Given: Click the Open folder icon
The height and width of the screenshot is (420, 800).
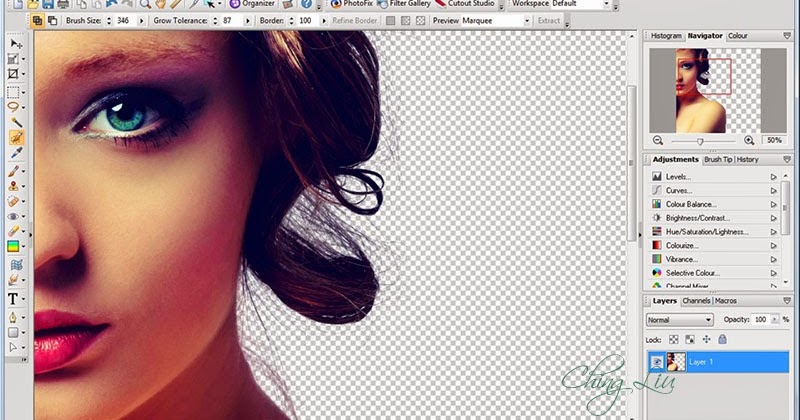Looking at the screenshot, I should coord(33,5).
